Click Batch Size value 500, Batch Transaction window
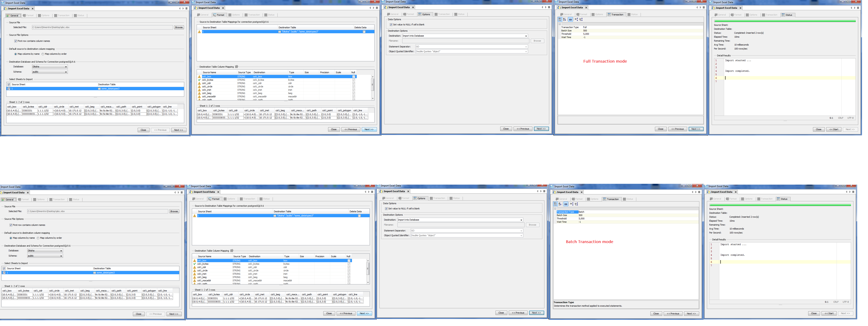 tap(581, 215)
